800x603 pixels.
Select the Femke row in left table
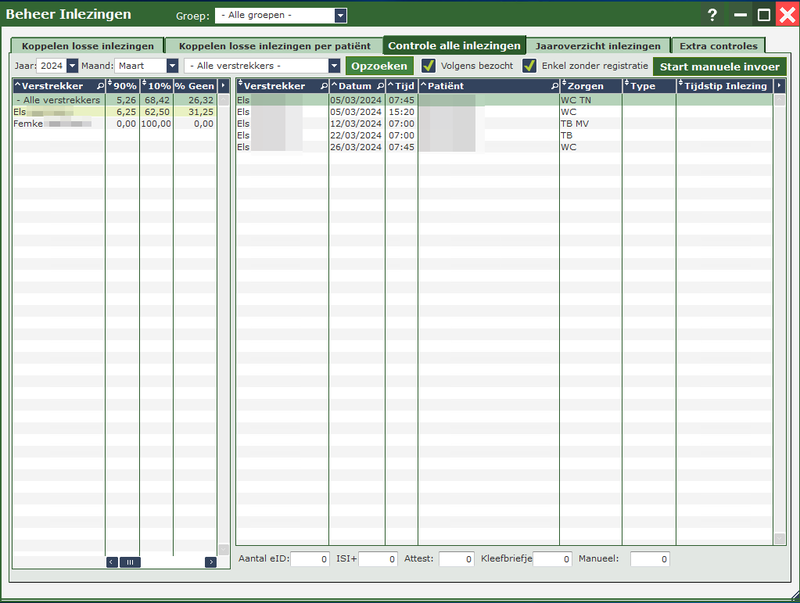tap(114, 123)
